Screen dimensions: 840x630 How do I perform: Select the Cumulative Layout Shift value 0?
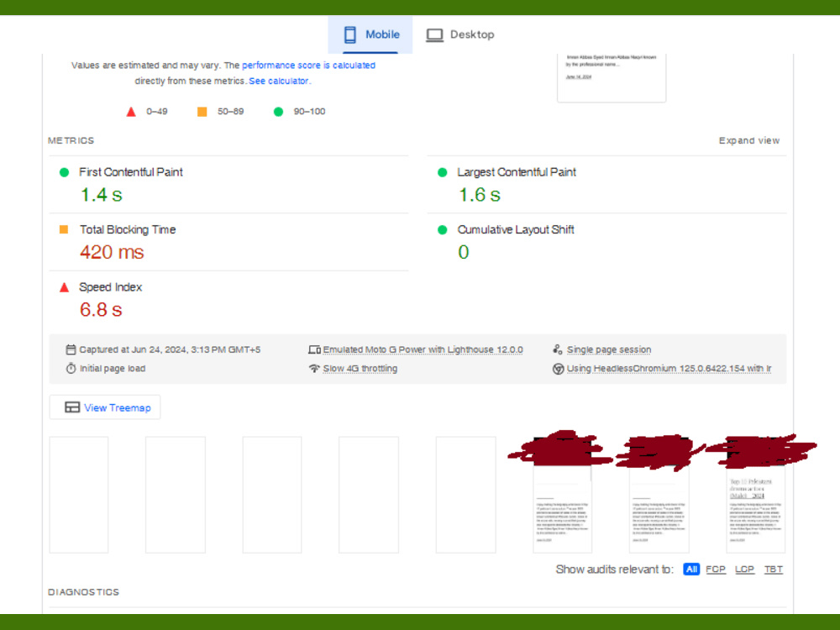pos(464,252)
